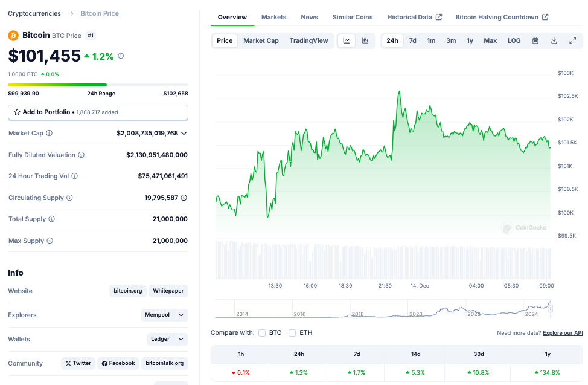Switch to candlestick chart icon
588x385 pixels.
tap(365, 40)
